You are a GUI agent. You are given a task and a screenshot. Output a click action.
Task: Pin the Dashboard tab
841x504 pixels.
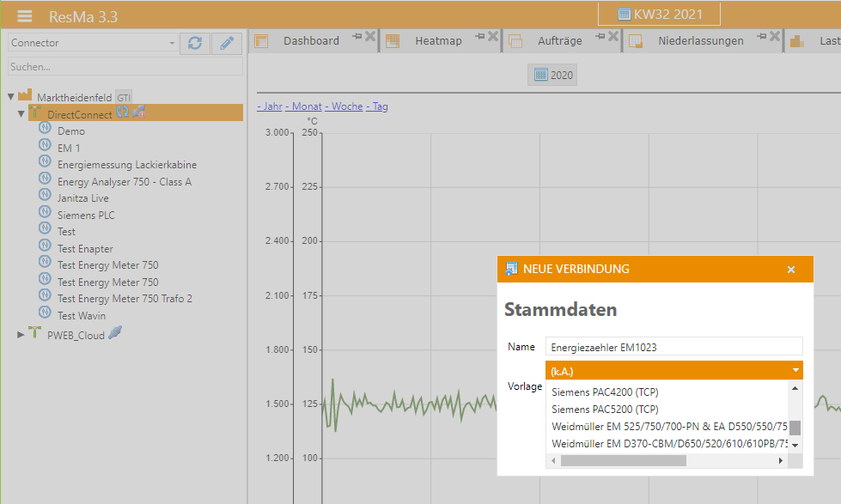[356, 36]
